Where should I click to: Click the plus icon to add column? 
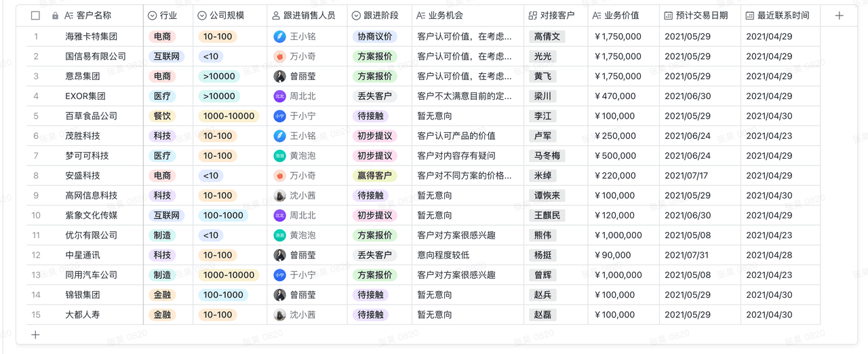[x=839, y=16]
